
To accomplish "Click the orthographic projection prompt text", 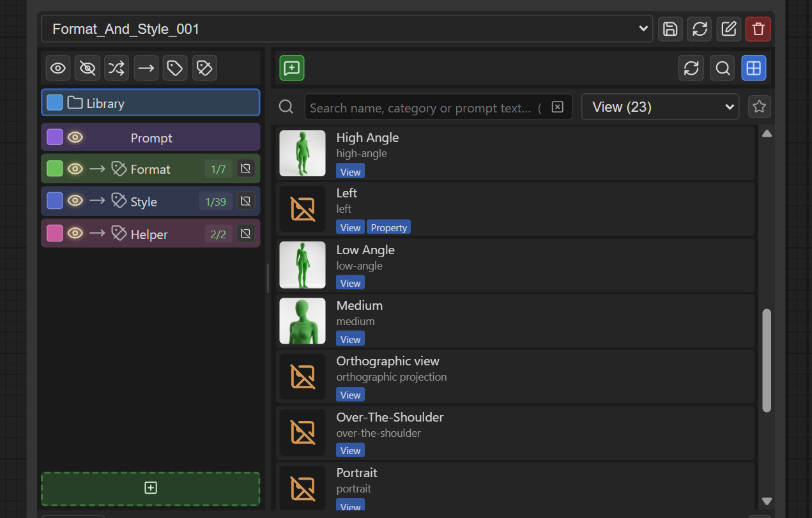I will [x=392, y=377].
